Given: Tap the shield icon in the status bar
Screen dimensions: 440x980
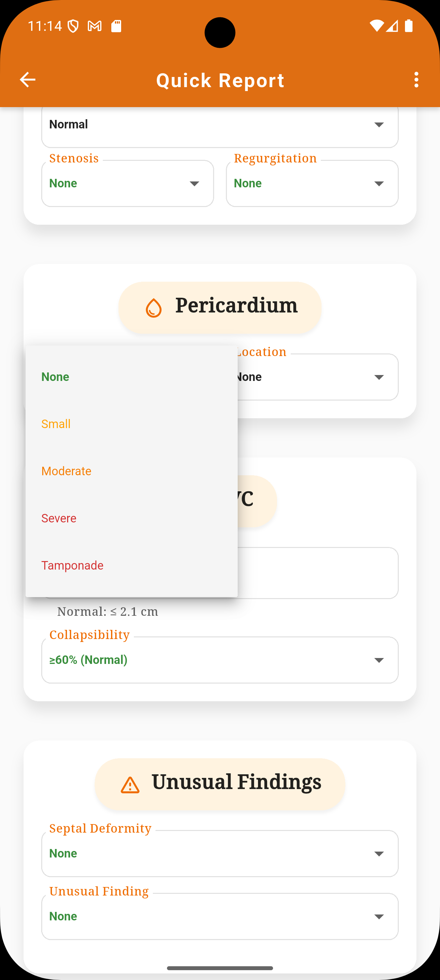Looking at the screenshot, I should 73,26.
